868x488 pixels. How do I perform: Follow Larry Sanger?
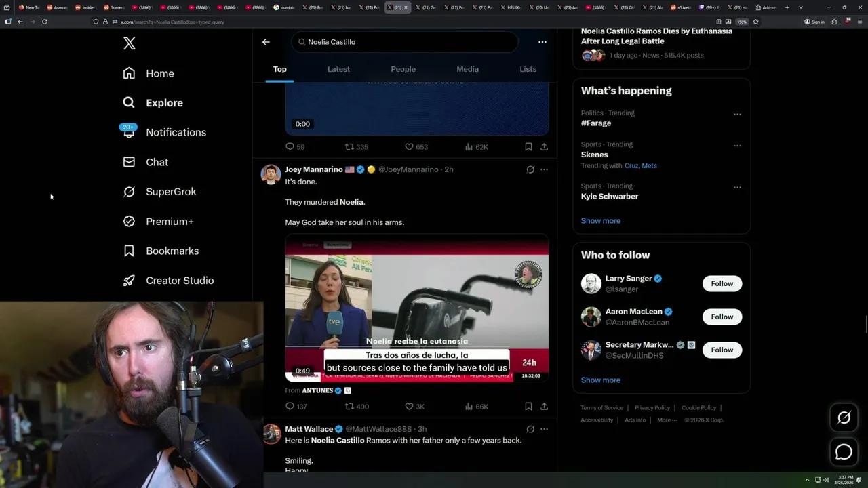click(722, 283)
